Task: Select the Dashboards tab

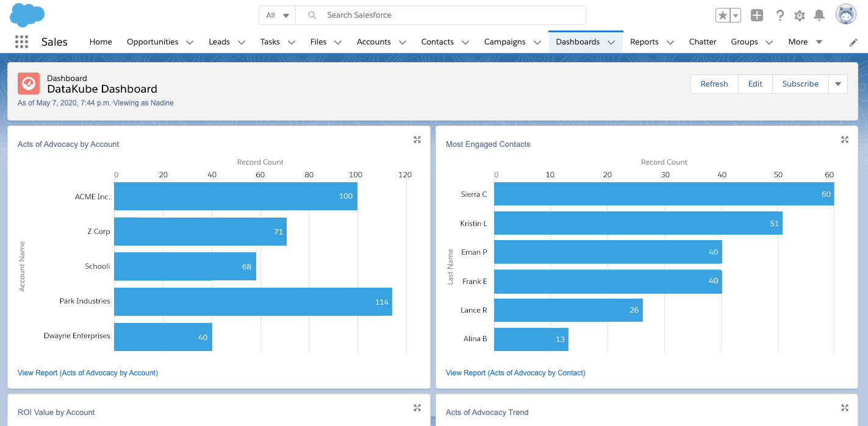Action: coord(578,41)
